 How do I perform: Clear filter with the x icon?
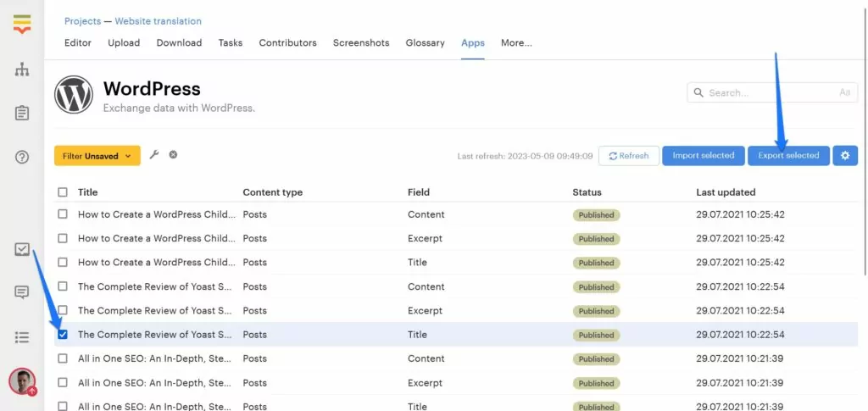(x=173, y=154)
